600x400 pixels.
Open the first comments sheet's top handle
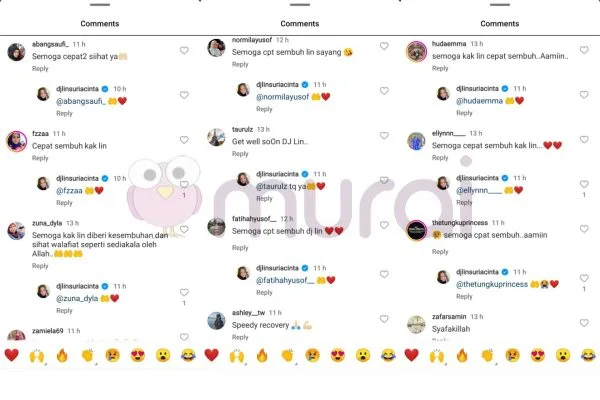100,5
